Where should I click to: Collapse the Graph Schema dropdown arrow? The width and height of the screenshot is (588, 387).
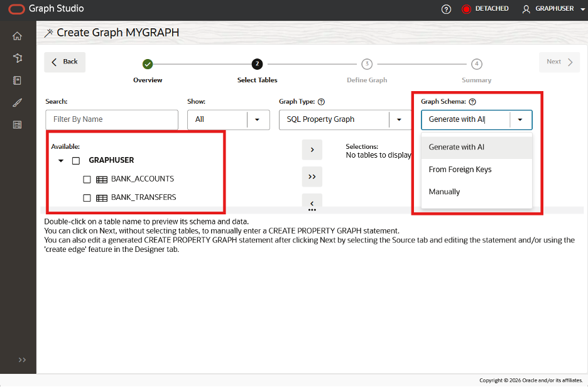[520, 119]
